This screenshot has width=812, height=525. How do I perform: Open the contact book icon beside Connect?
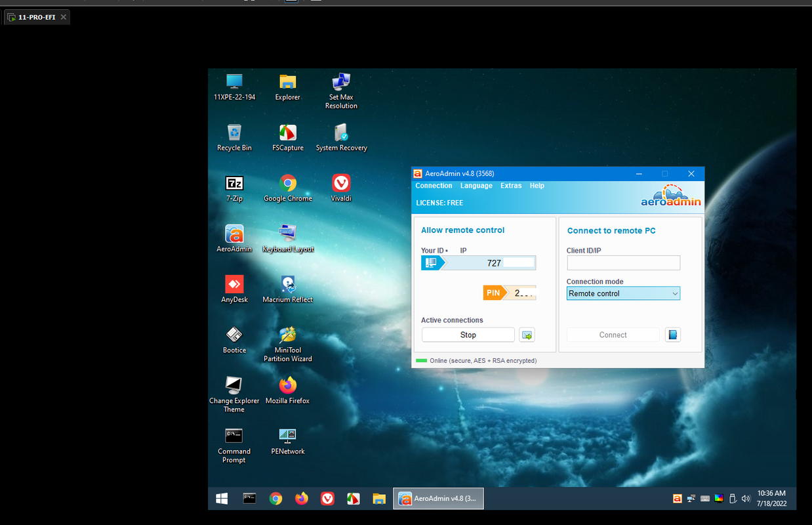pyautogui.click(x=672, y=335)
